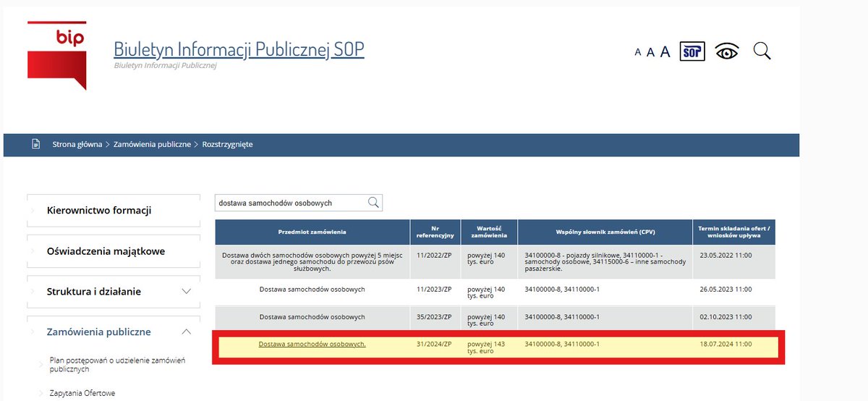Open highlighted 'Dostawa samochodów osobowych.' link

coord(312,344)
